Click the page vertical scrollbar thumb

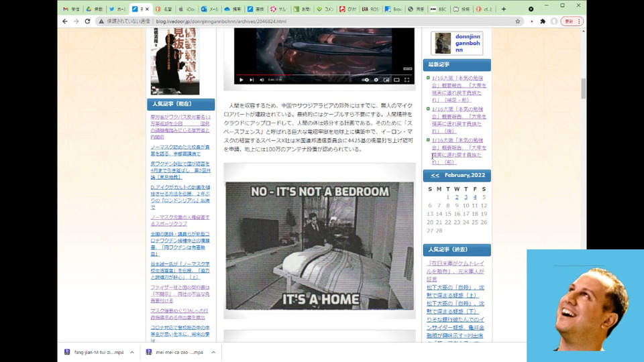[583, 88]
